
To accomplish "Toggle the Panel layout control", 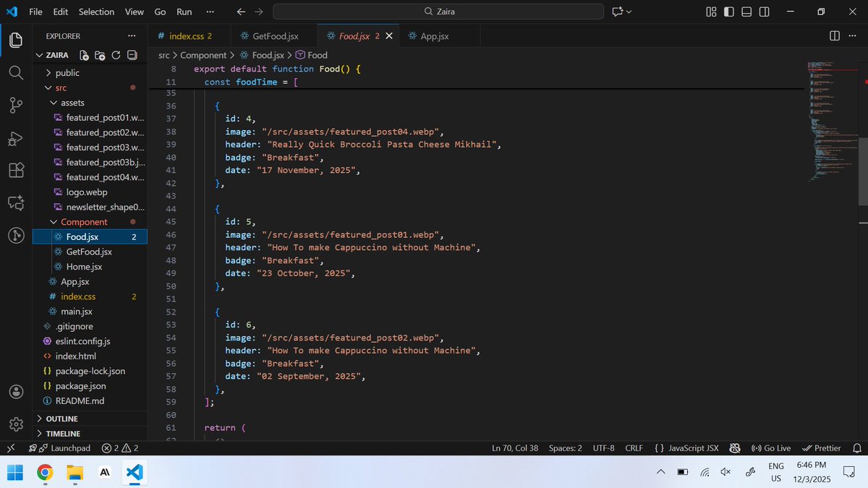I will [x=746, y=11].
